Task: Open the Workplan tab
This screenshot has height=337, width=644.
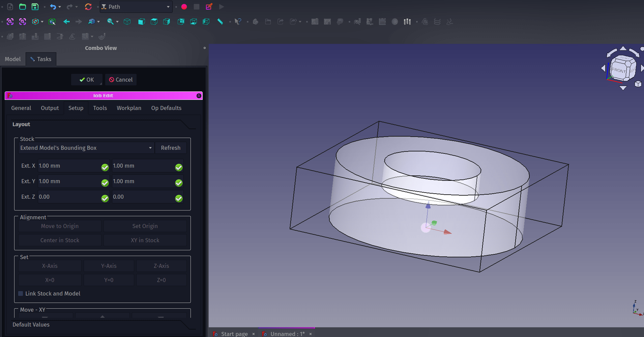Action: coord(129,108)
